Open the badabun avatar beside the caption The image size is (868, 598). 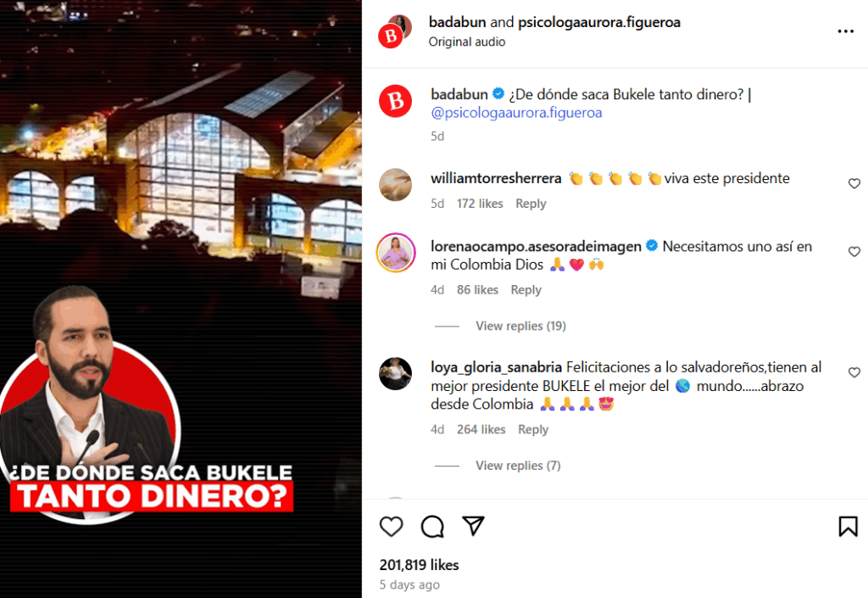pos(395,101)
